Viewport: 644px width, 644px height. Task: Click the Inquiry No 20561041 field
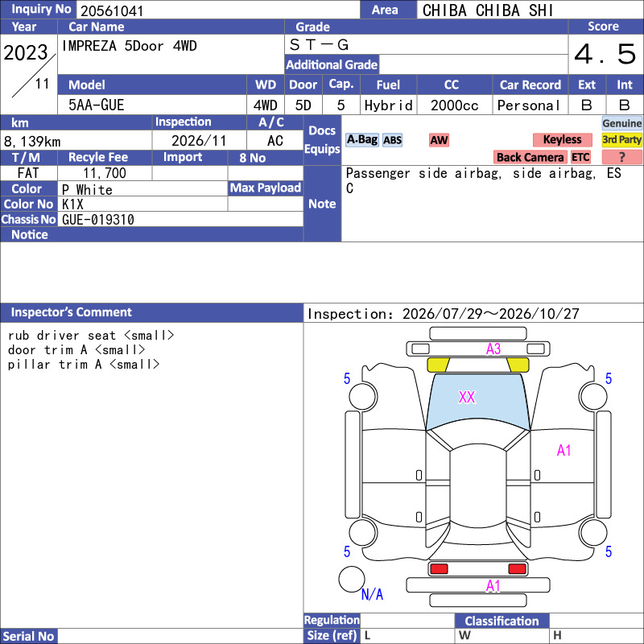[218, 10]
